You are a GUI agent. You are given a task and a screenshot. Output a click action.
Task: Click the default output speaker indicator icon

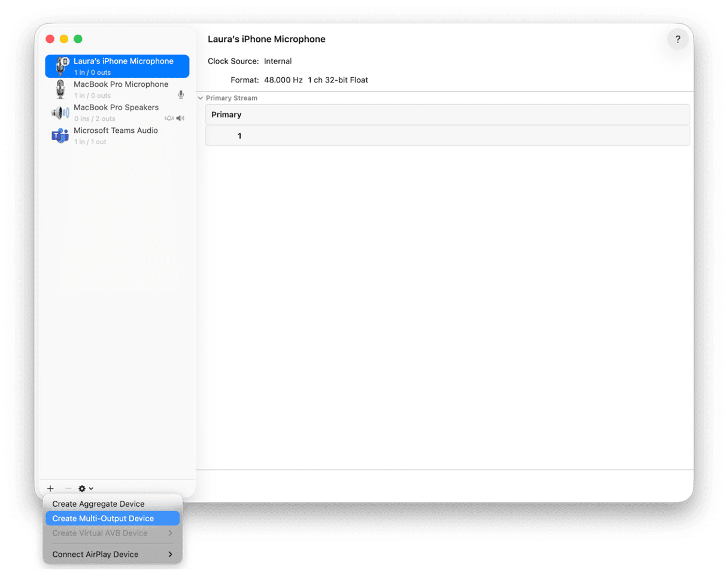click(180, 118)
